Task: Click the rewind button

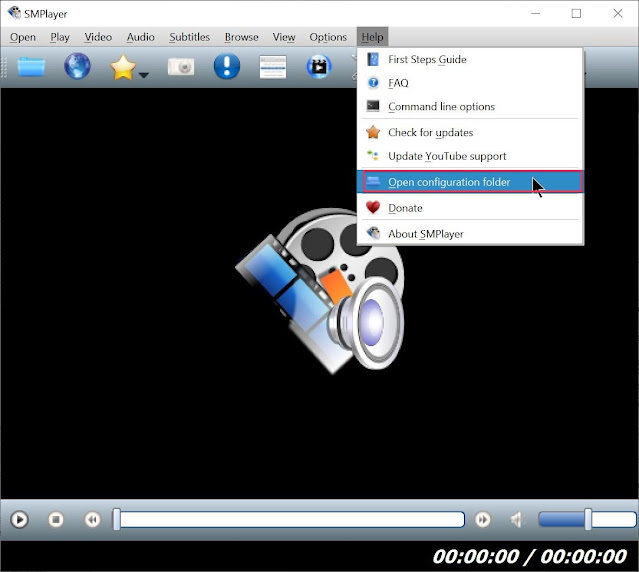Action: pos(93,519)
